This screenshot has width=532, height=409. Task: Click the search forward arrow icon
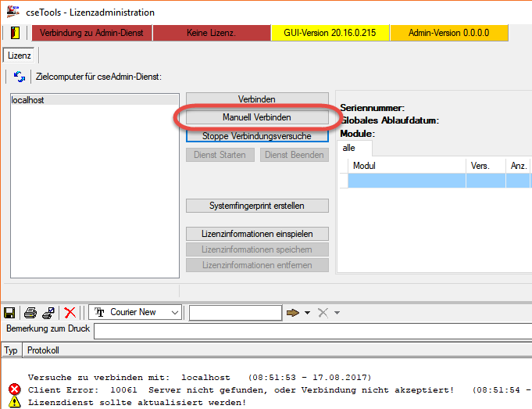(x=293, y=312)
